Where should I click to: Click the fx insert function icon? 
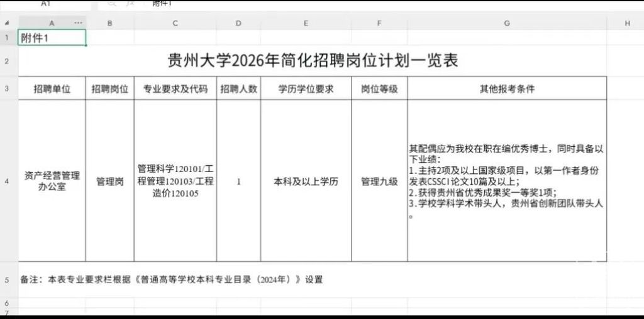[130, 3]
